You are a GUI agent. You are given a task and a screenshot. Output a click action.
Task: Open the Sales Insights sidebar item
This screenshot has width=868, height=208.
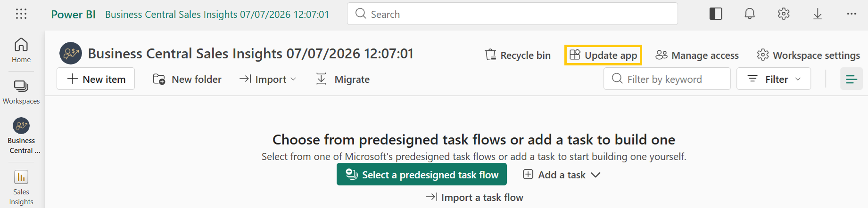[21, 187]
